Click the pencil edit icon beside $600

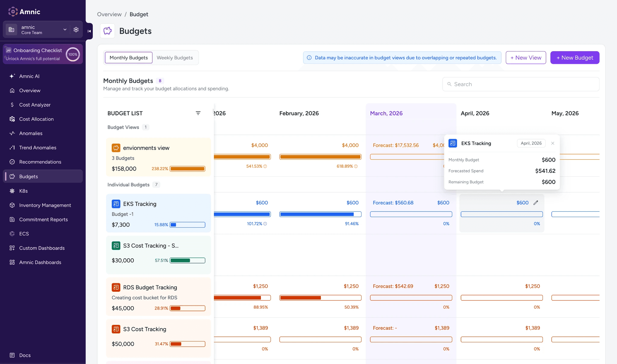tap(536, 203)
